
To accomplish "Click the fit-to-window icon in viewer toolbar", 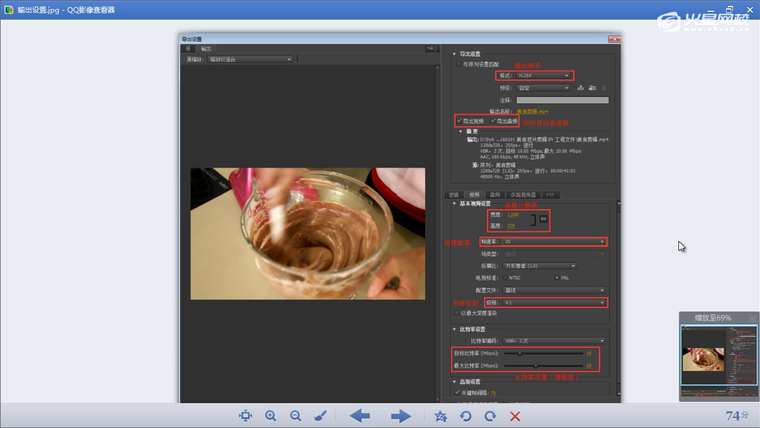I will point(245,416).
